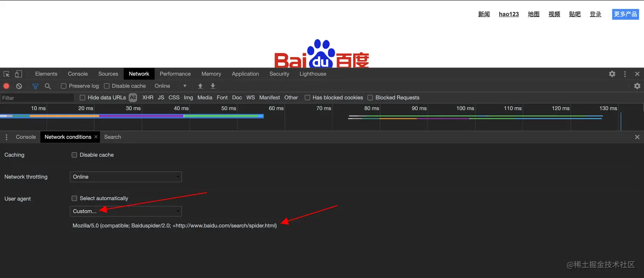Filter requests by WS

250,97
